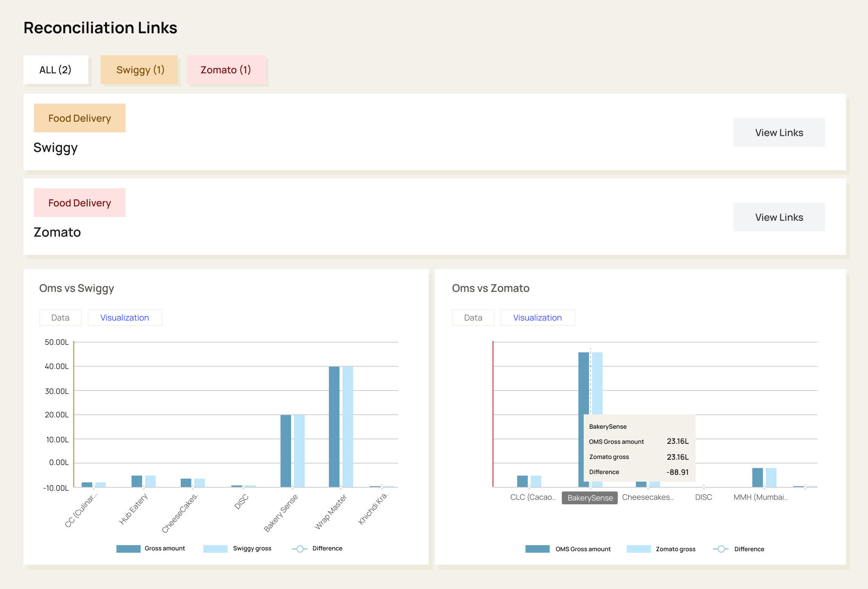Click the Bakery Sense bar in Swiggy chart
868x589 pixels.
tap(286, 451)
